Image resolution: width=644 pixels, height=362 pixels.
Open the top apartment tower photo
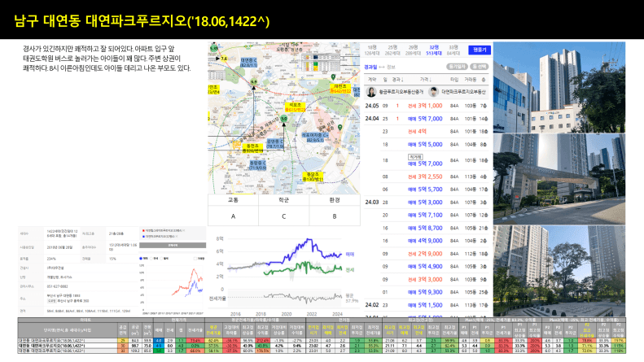[559, 87]
